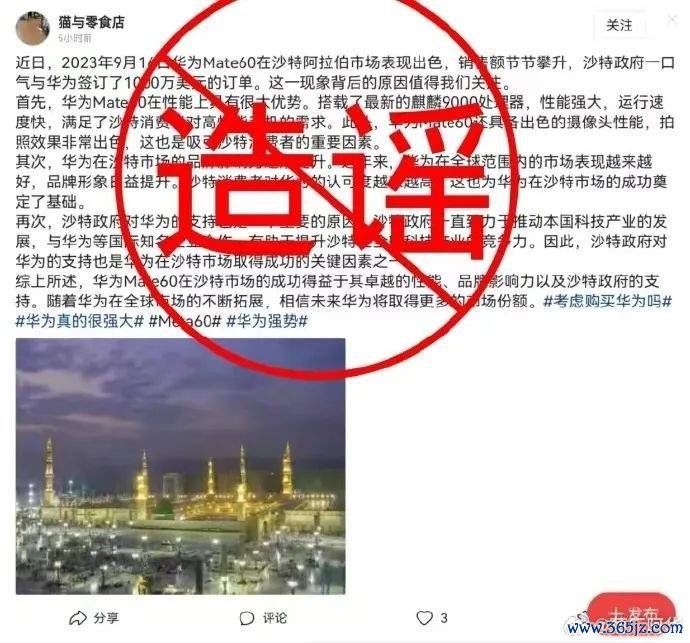Open the username 猫与零食店
The height and width of the screenshot is (643, 690).
(92, 22)
